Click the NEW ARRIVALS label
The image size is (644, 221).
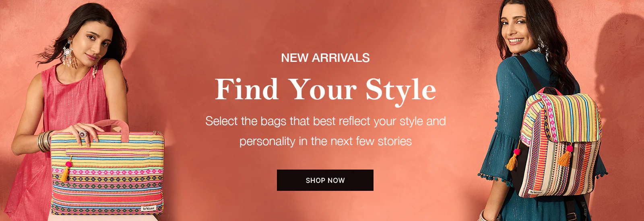[325, 58]
